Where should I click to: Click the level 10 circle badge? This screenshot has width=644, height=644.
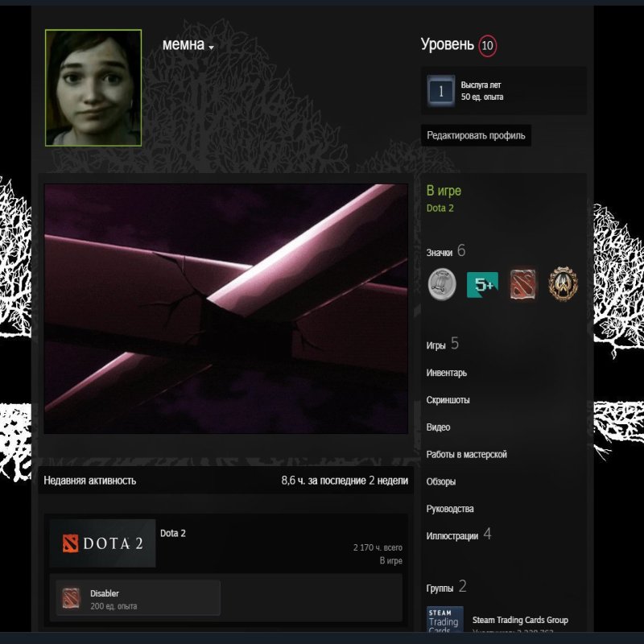click(x=487, y=46)
